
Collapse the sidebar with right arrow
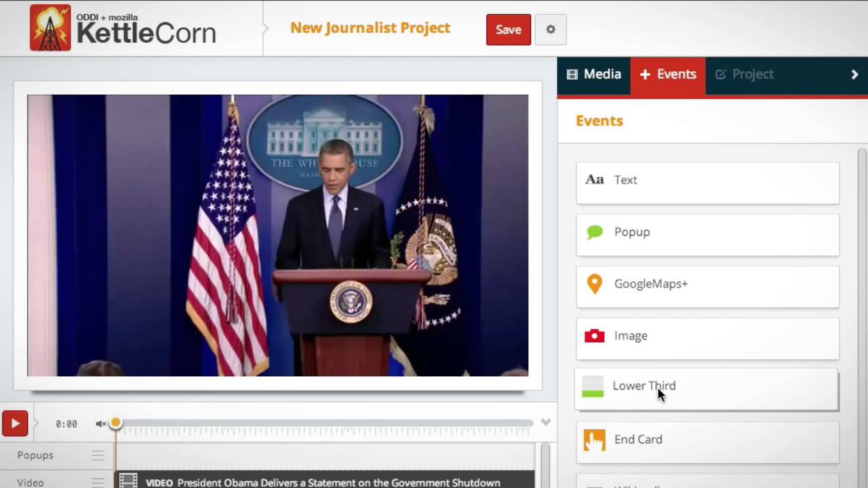tap(854, 75)
